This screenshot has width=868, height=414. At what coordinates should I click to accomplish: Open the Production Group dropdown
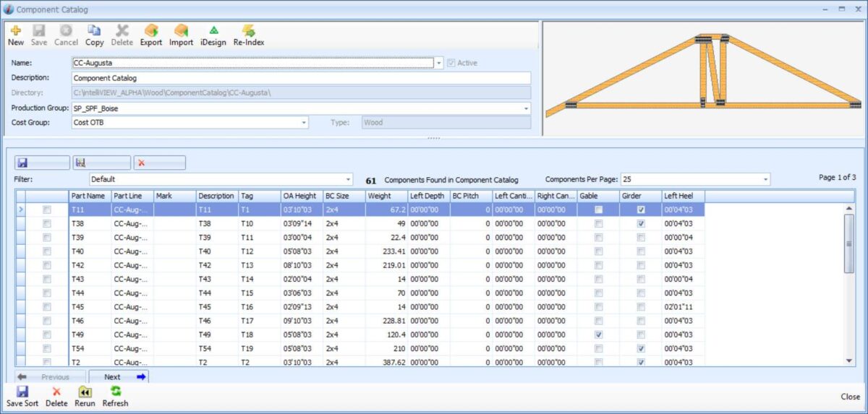(x=527, y=108)
